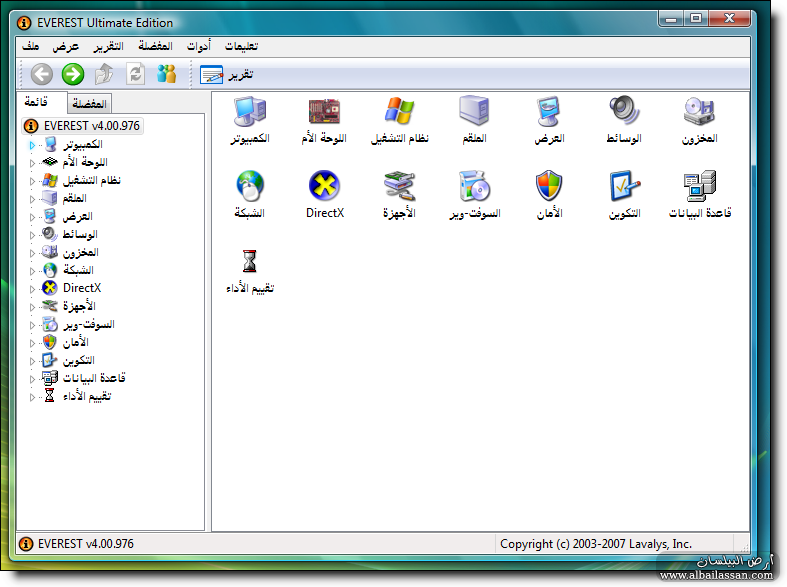The image size is (787, 587).
Task: Click the EVEREST icon in title bar
Action: point(24,23)
